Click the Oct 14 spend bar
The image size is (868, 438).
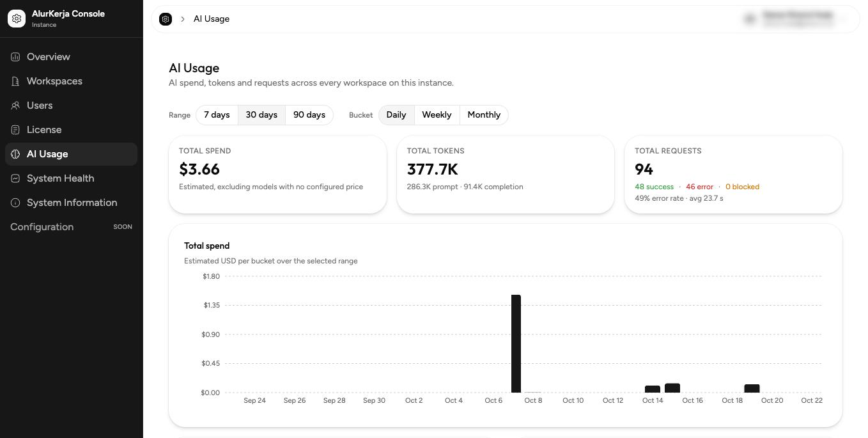[653, 389]
